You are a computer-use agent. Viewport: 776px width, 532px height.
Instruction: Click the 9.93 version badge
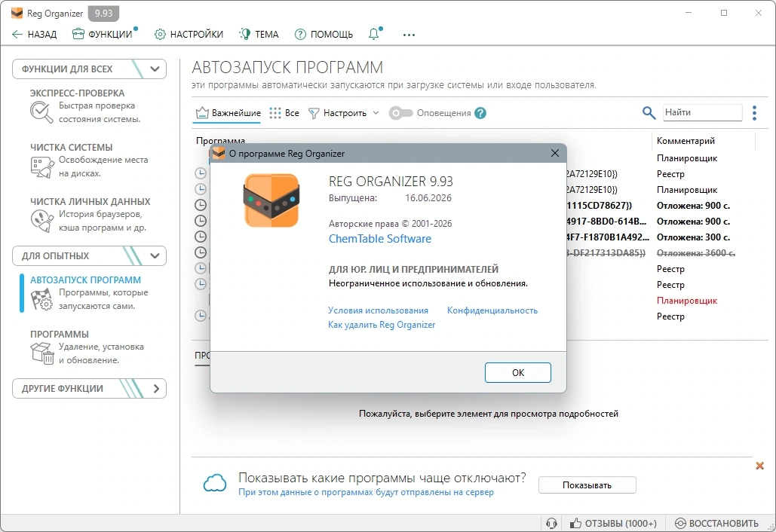(103, 14)
